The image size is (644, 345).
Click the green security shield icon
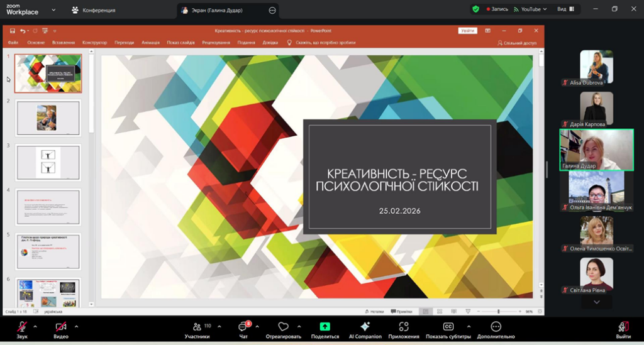click(475, 9)
